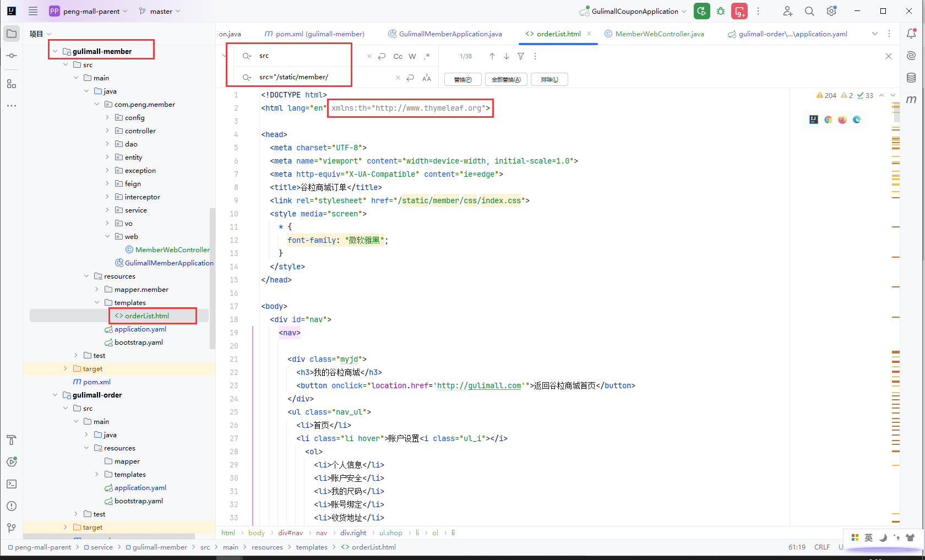Open the Problems tool window
925x560 pixels.
pos(12,506)
